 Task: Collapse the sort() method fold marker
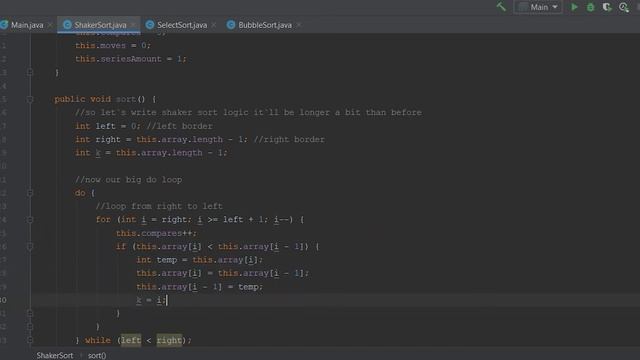click(30, 99)
